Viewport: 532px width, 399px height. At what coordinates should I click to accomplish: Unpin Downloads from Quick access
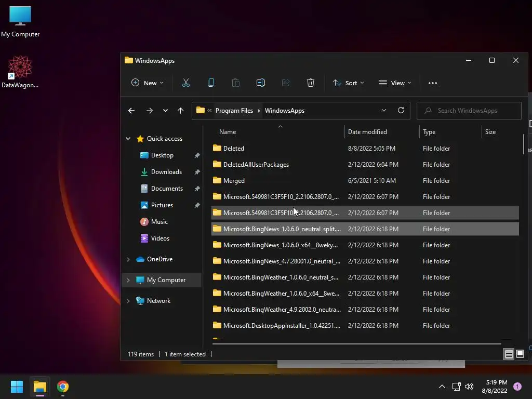click(197, 172)
